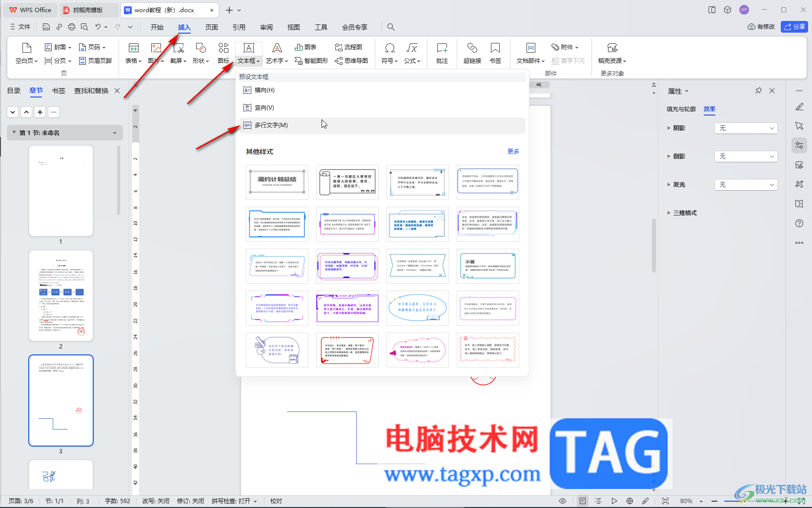The image size is (812, 508).
Task: Click the zoom out minus button
Action: (714, 501)
